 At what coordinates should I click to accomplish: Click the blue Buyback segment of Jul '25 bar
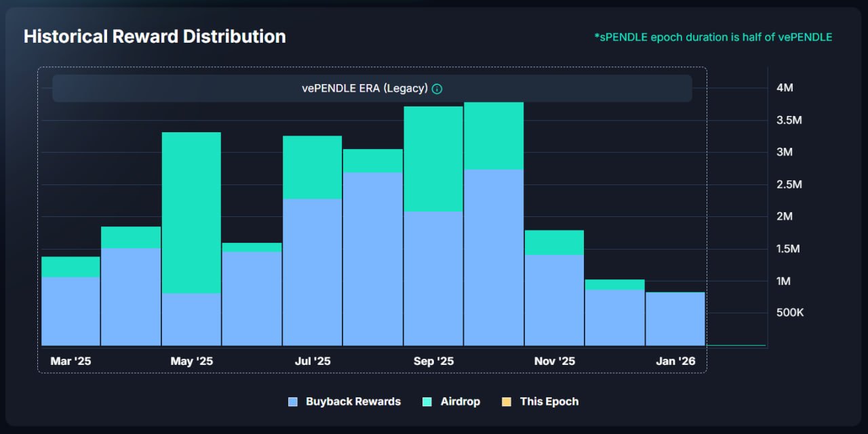coord(312,271)
